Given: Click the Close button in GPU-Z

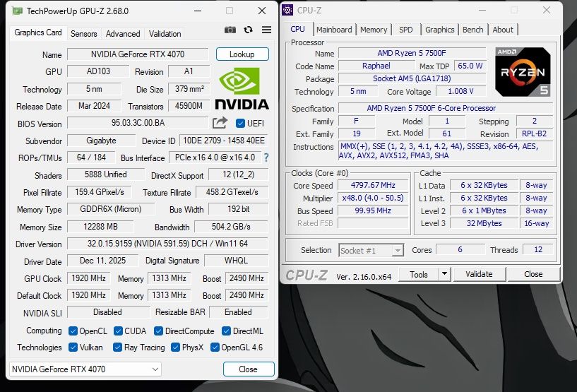Looking at the screenshot, I should (x=249, y=369).
